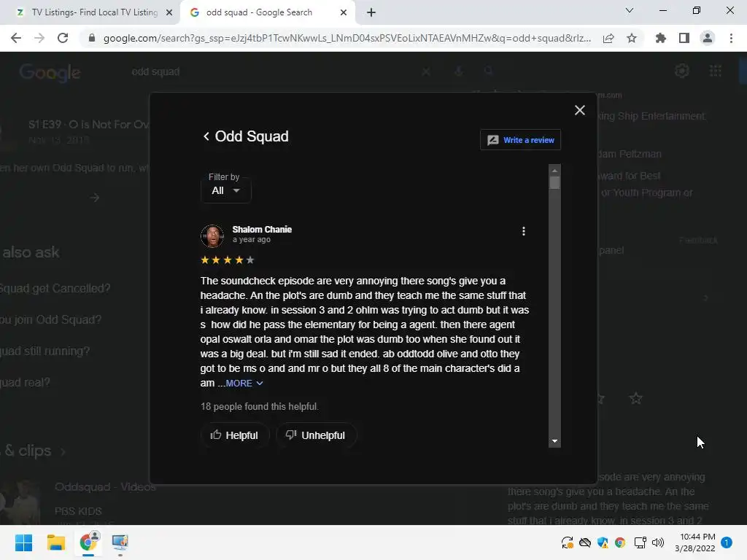Open a new browser tab
Image resolution: width=747 pixels, height=560 pixels.
(371, 13)
